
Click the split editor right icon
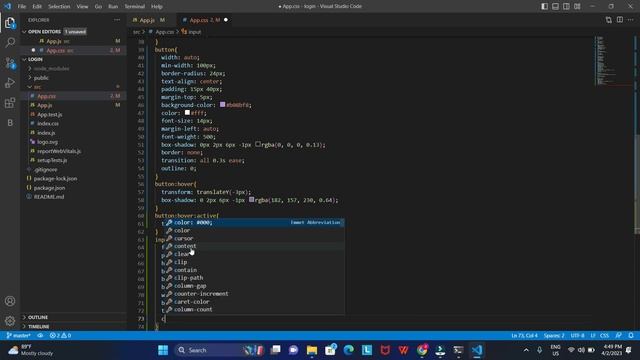pos(620,20)
